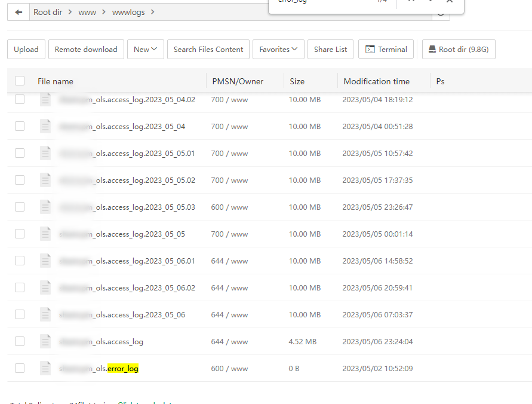This screenshot has width=532, height=404.
Task: Check the box for access_log.2023_05_04.02
Action: coord(20,99)
